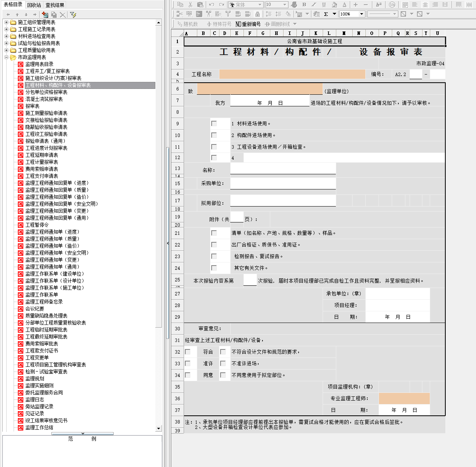Viewport: 476px width, 467px height.
Task: Open the line style dropdown
Action: point(394,14)
